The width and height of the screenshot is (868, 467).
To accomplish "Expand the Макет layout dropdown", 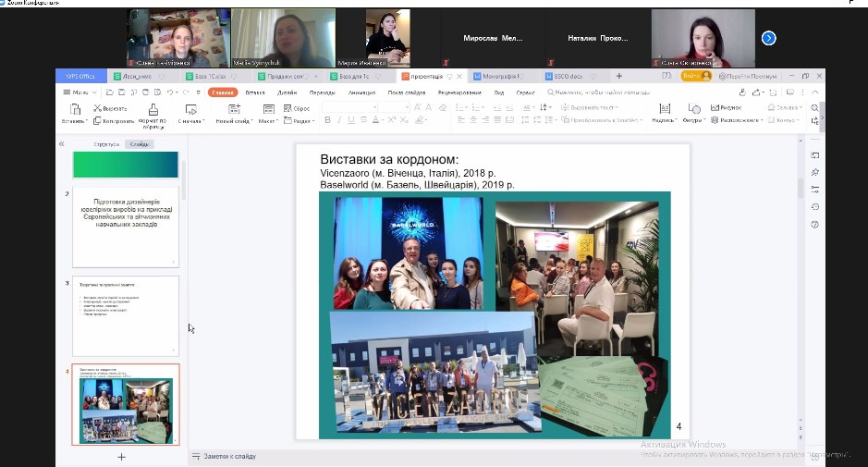I will tap(269, 121).
